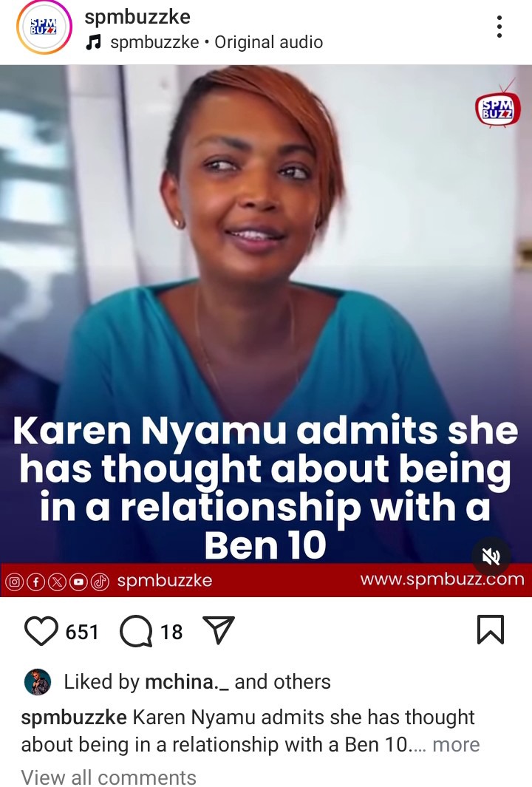The width and height of the screenshot is (532, 787).
Task: View others who liked the post
Action: 282,682
